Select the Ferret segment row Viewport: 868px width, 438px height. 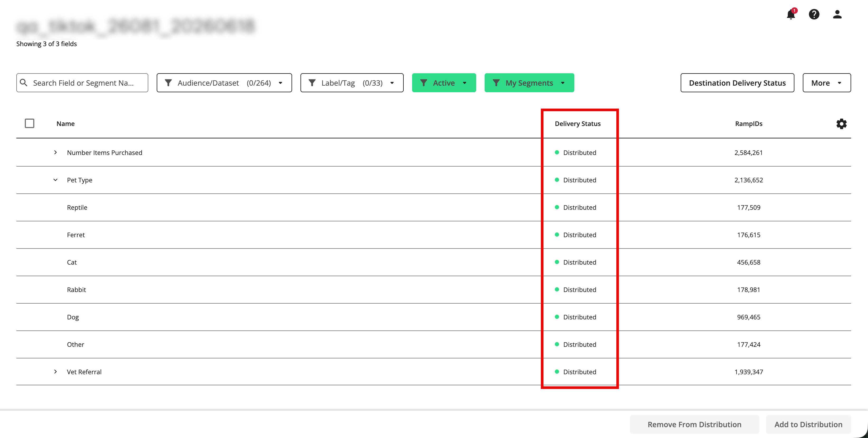[x=433, y=235]
